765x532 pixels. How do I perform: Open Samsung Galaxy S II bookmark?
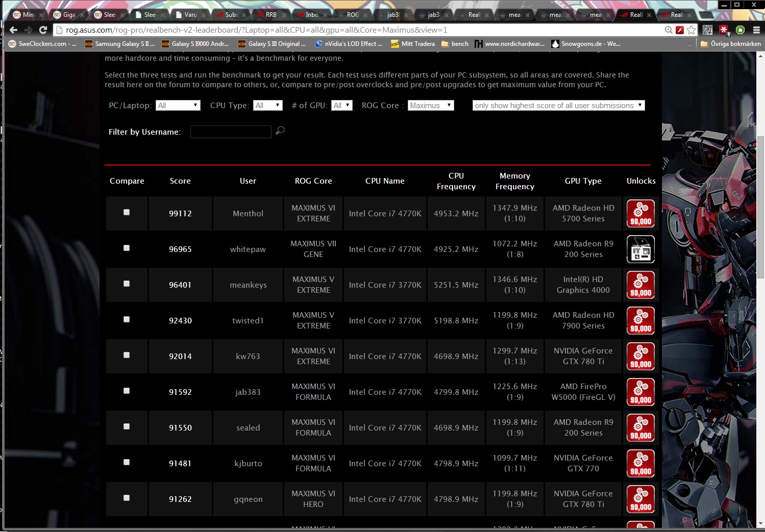point(119,44)
